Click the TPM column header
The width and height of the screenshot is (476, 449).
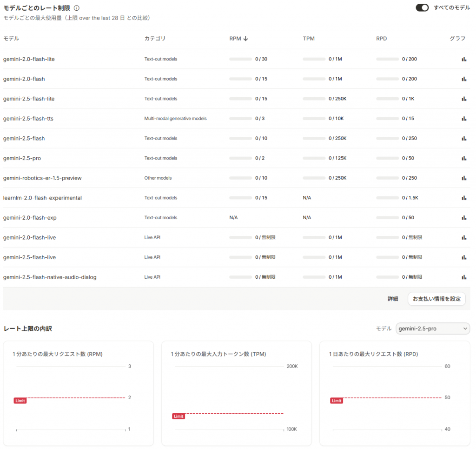pyautogui.click(x=309, y=39)
